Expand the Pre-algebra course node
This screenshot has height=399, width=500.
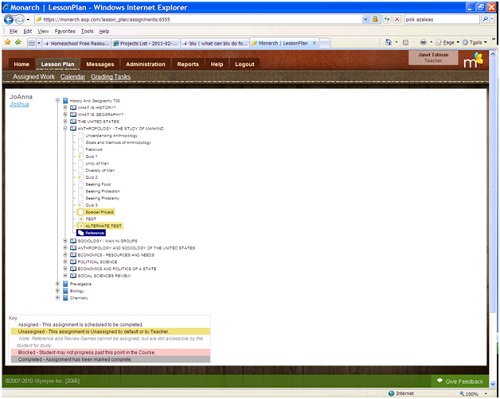click(x=58, y=284)
